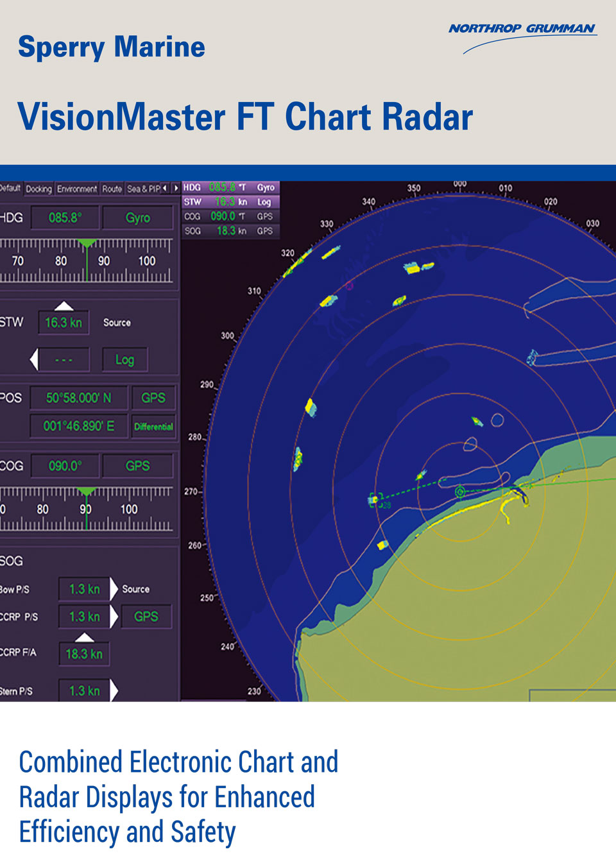Click the COG row in the top data panel
This screenshot has width=616, height=856.
(230, 217)
